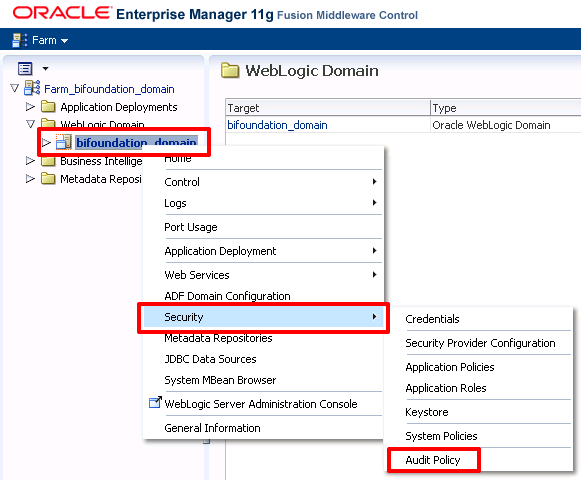Image resolution: width=581 pixels, height=480 pixels.
Task: Click the bifoundation_domain server icon in tree
Action: pos(64,142)
